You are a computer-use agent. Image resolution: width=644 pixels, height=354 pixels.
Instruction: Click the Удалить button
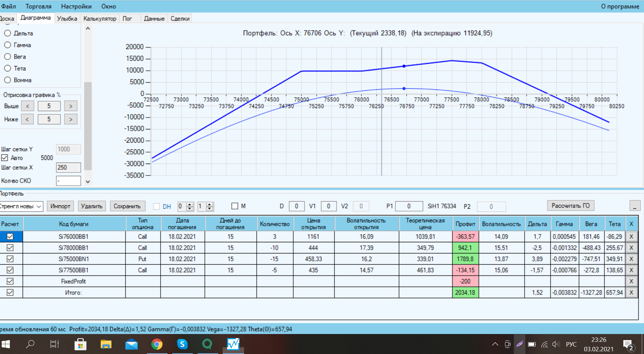click(92, 206)
